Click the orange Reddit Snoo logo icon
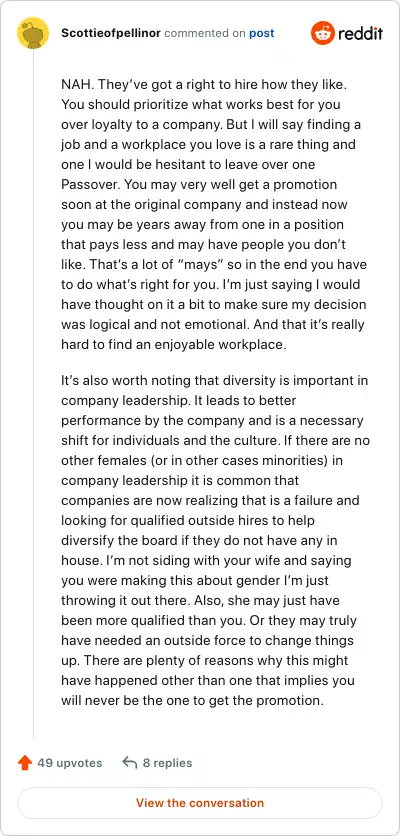Screen dimensions: 400x836 tap(323, 33)
